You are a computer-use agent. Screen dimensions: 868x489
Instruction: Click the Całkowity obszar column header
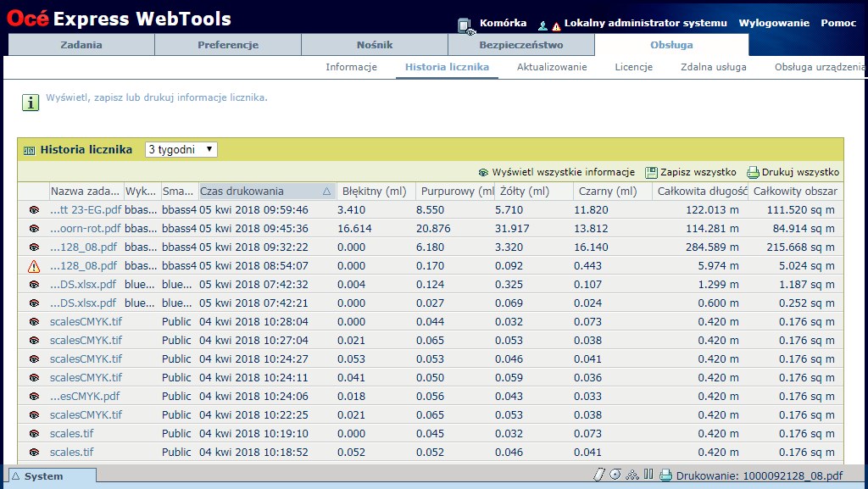pos(795,192)
